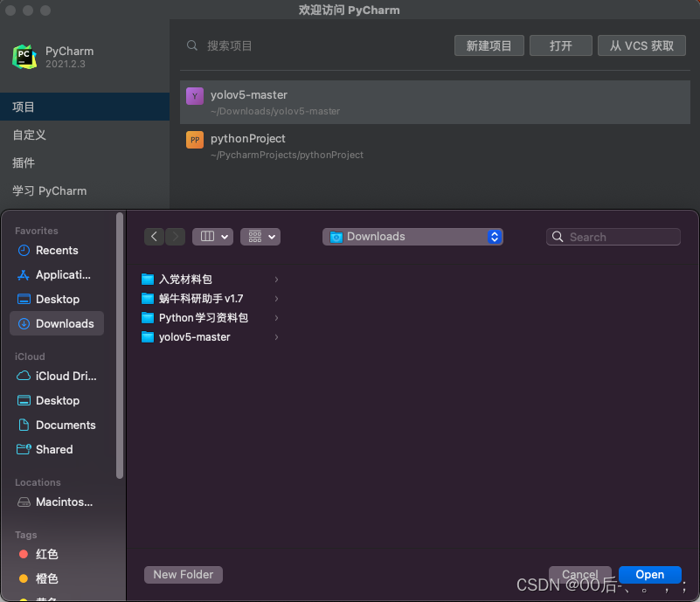Click the Recents clock icon
Image resolution: width=700 pixels, height=602 pixels.
click(24, 251)
